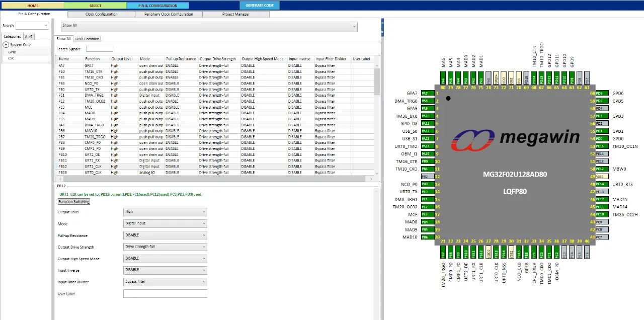Click the VDD2 pin on the chip
Screen dimensions: 644x320
click(489, 252)
